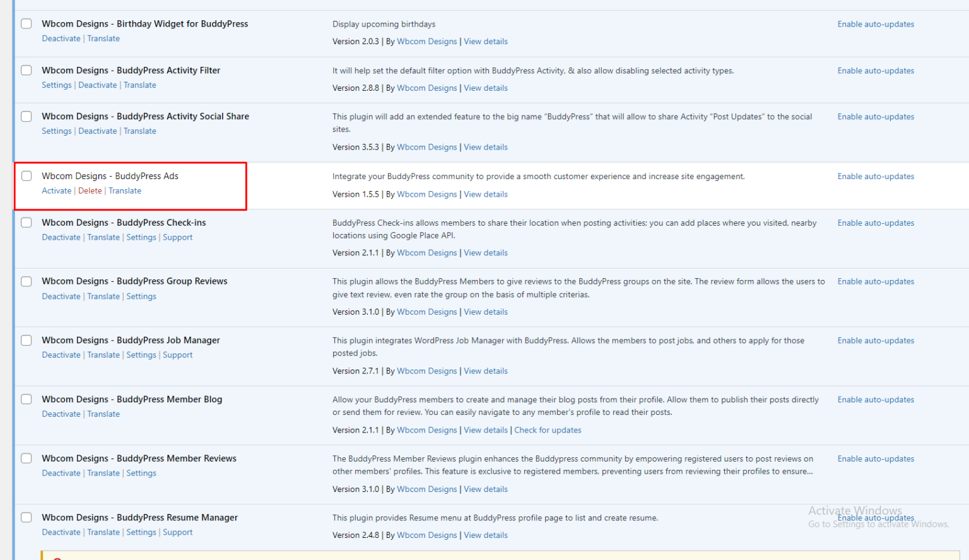The height and width of the screenshot is (560, 969).
Task: Tick the checkbox beside BuddyPress Ads
Action: pyautogui.click(x=26, y=175)
